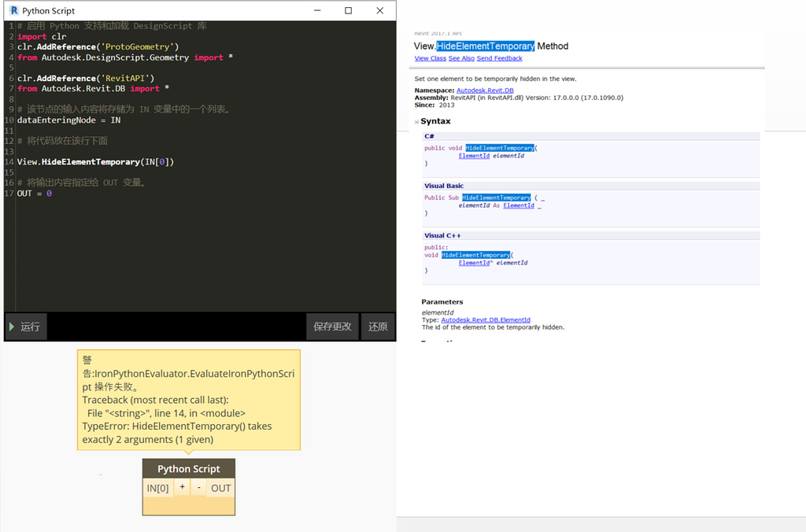Remove an input port with the - icon
The height and width of the screenshot is (532, 806).
(x=198, y=487)
